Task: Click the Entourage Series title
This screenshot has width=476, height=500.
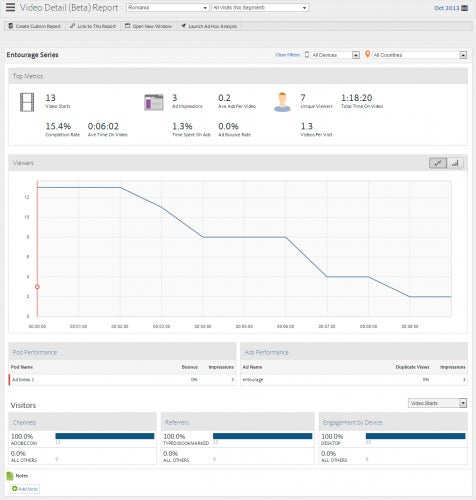Action: point(32,55)
